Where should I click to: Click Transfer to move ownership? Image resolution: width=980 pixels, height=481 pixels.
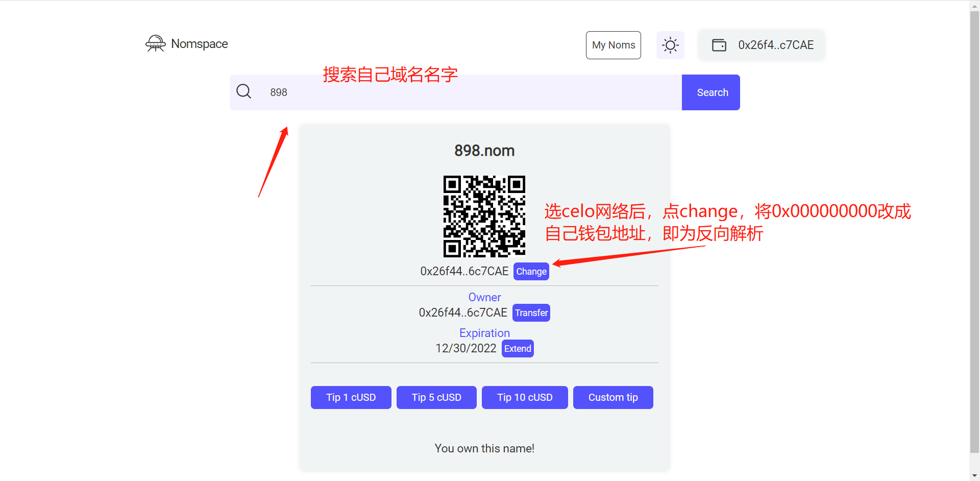click(531, 313)
